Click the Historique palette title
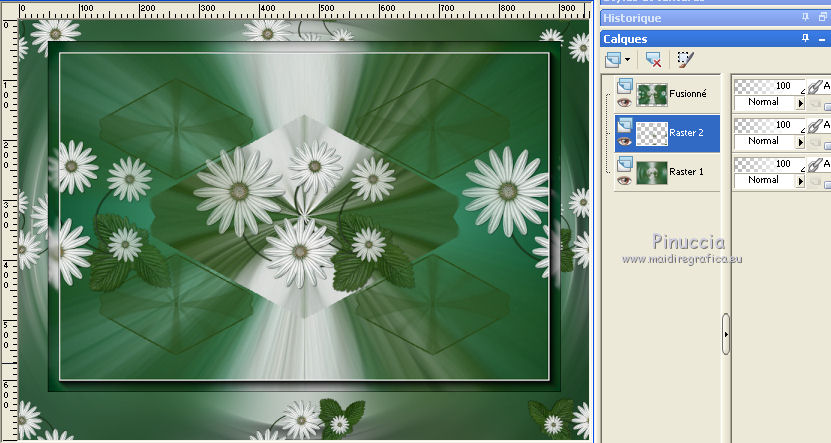Viewport: 831px width, 443px height. (632, 18)
